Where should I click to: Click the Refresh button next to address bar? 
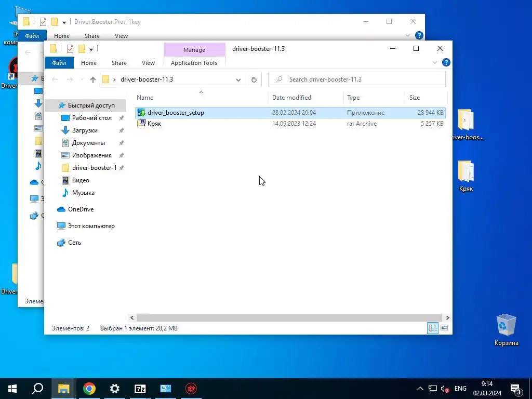tap(254, 79)
